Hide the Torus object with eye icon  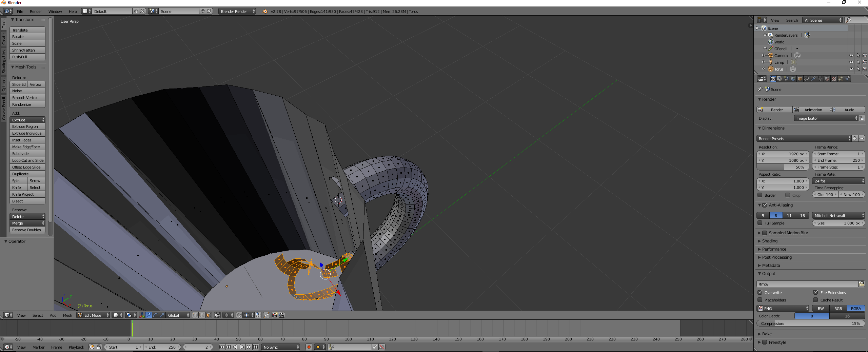851,69
